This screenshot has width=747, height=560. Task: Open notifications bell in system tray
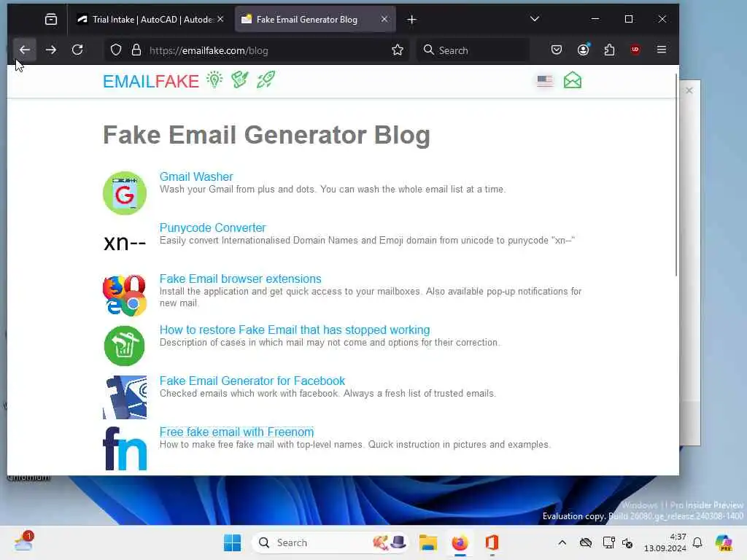697,542
